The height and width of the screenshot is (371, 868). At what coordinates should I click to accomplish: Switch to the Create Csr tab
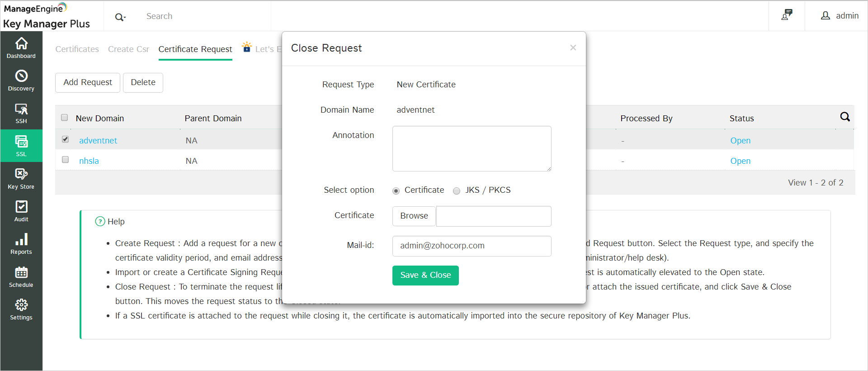(128, 49)
